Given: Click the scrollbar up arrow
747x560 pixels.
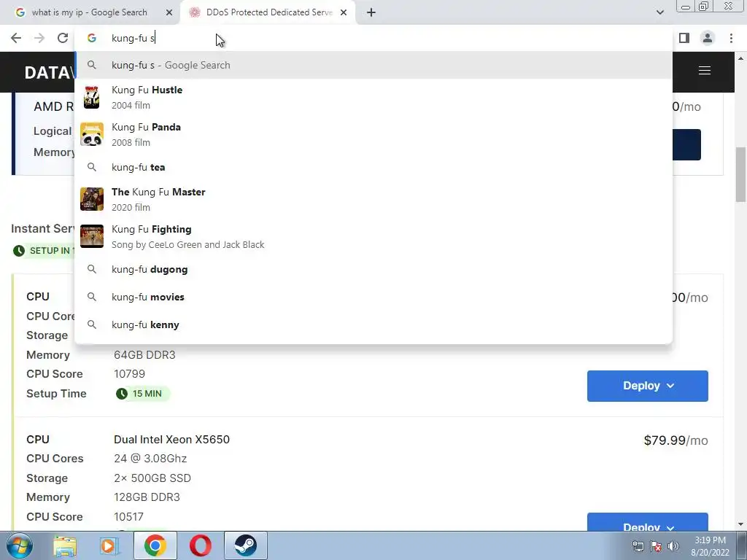Looking at the screenshot, I should [740, 58].
